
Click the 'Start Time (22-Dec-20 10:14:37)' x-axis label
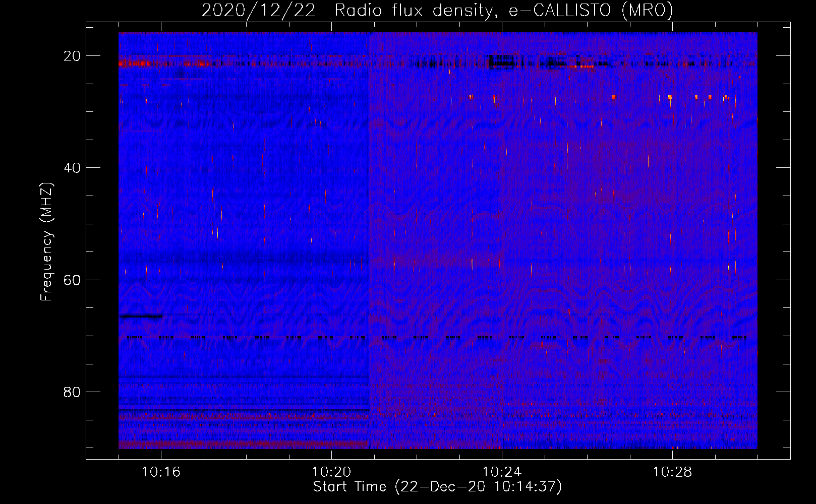tap(437, 487)
